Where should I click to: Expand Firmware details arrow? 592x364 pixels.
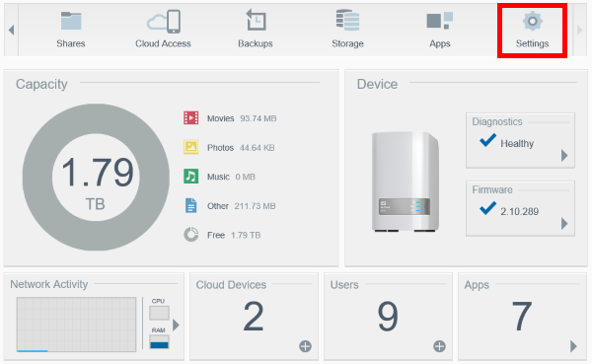(564, 224)
